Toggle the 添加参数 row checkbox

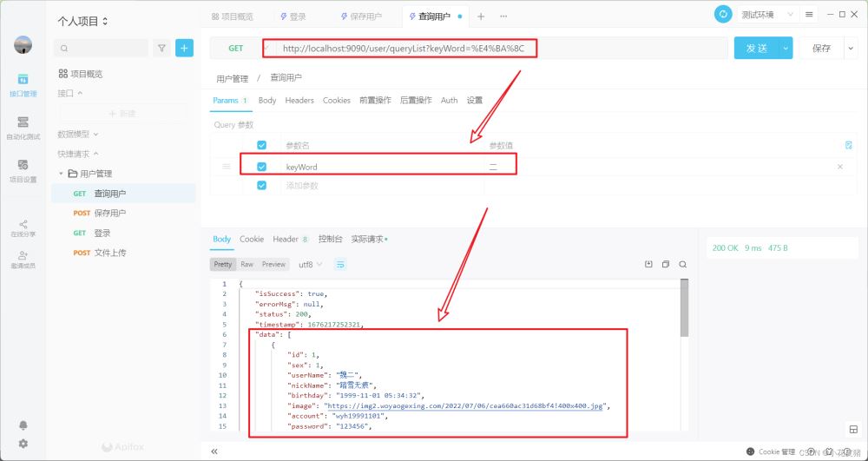point(262,186)
